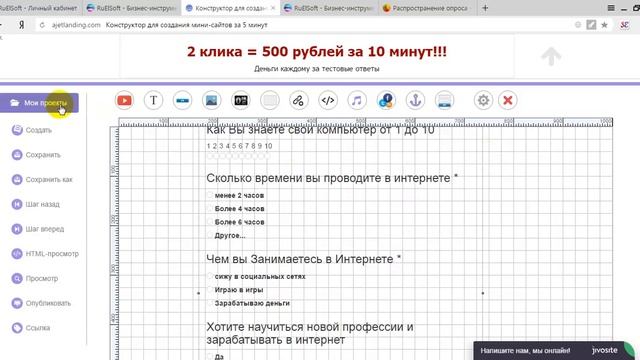
Task: Add an HTML code block
Action: point(328,100)
